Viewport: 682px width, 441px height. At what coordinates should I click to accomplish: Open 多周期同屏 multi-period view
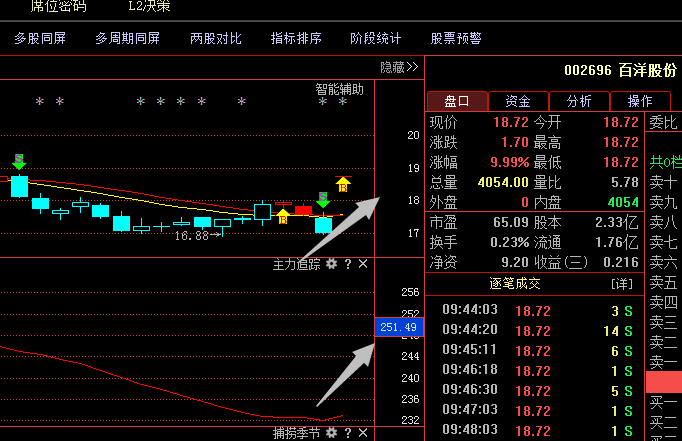point(127,38)
